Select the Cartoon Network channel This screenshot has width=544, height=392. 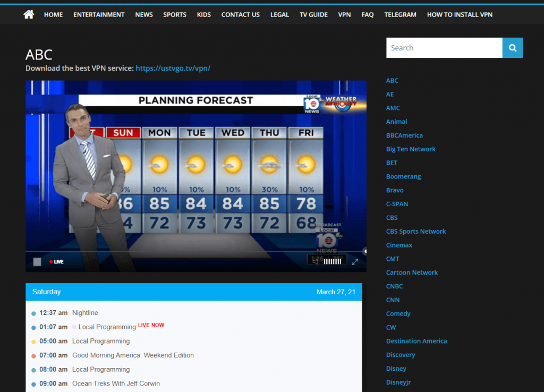pos(412,272)
